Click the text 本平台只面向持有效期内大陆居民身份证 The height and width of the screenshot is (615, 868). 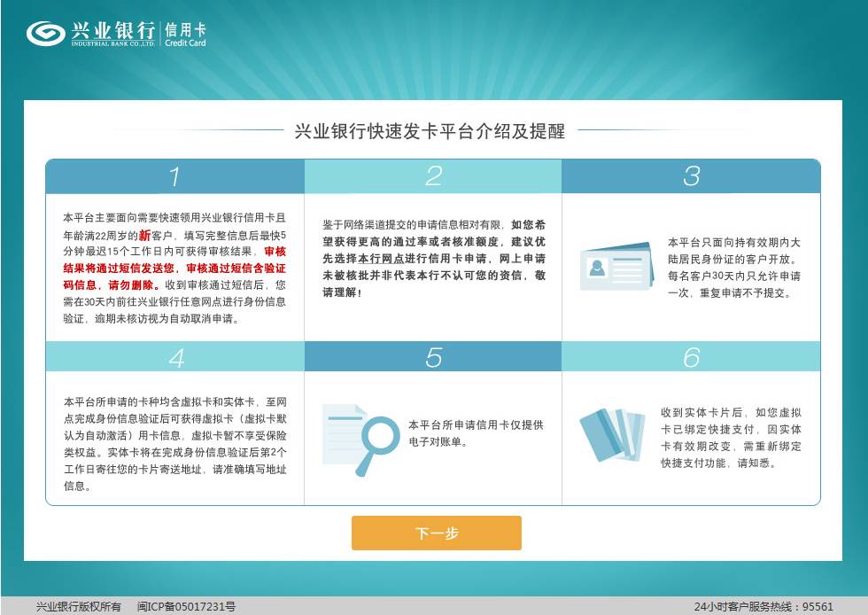click(x=733, y=251)
